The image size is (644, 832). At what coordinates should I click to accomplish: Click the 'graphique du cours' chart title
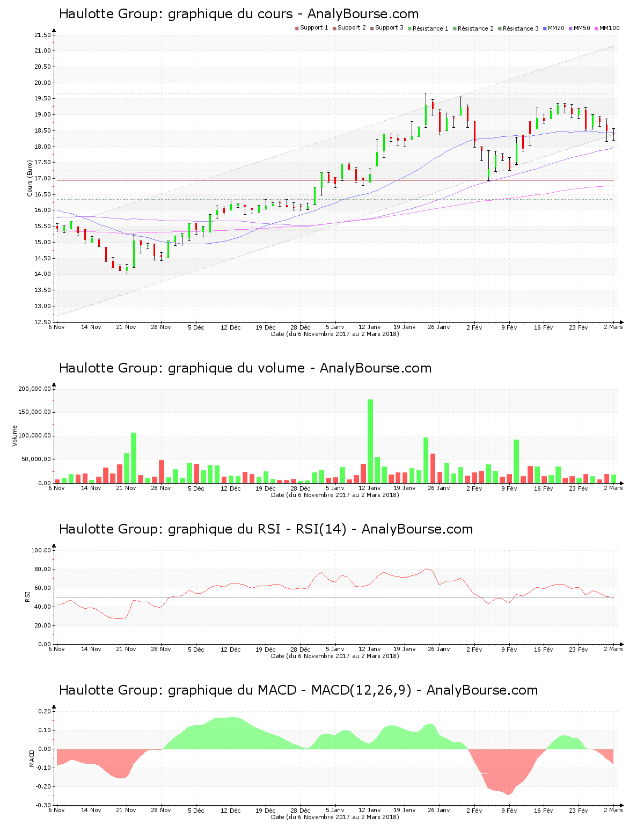239,14
